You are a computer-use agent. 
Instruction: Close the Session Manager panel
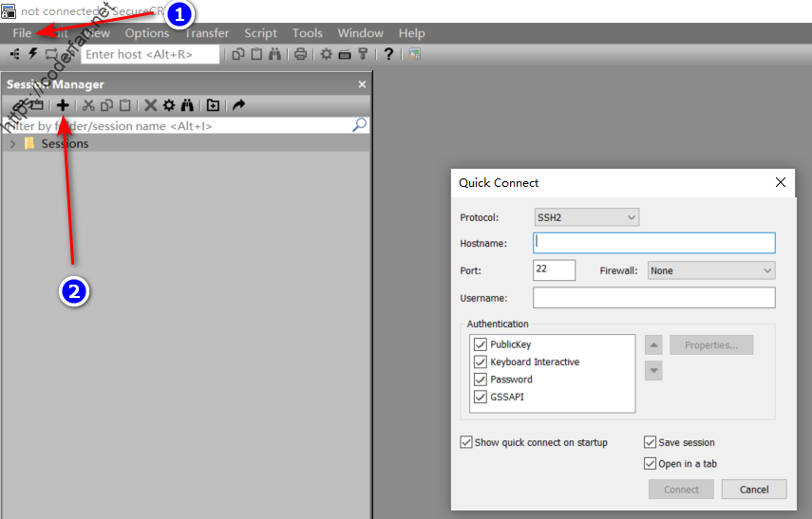click(362, 84)
